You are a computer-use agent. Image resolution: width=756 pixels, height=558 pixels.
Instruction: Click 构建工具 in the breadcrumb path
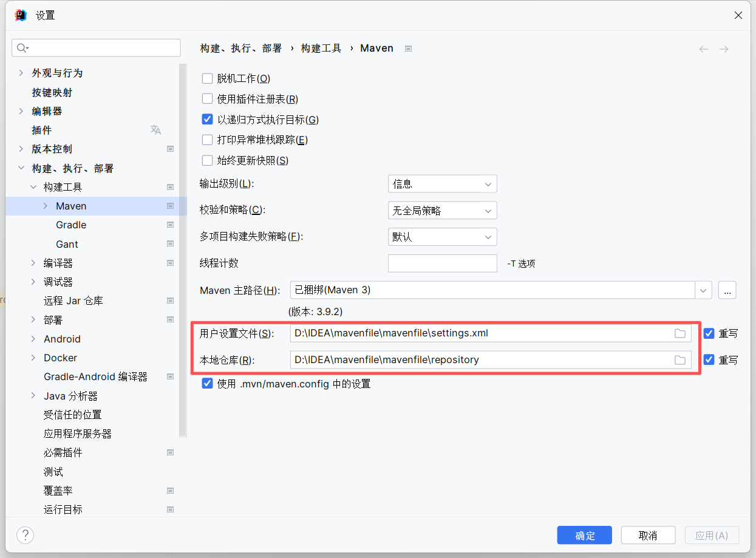321,48
